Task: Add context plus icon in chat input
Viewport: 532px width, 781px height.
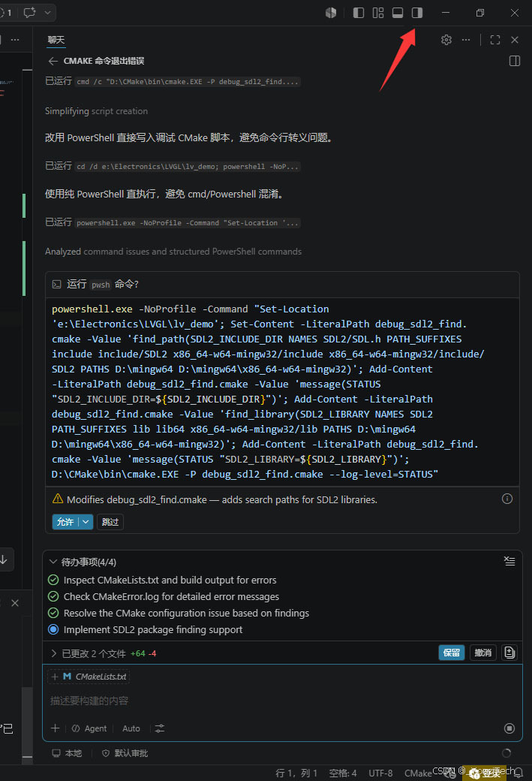Action: (x=56, y=728)
